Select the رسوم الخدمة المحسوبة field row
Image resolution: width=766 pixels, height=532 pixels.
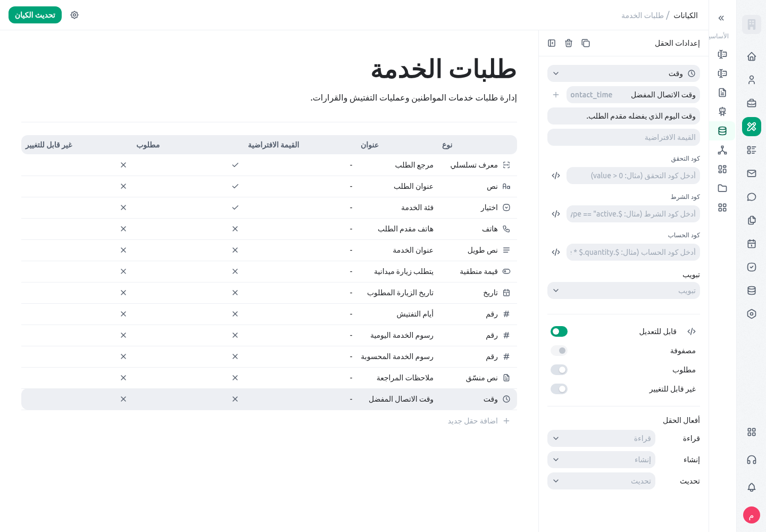[269, 356]
